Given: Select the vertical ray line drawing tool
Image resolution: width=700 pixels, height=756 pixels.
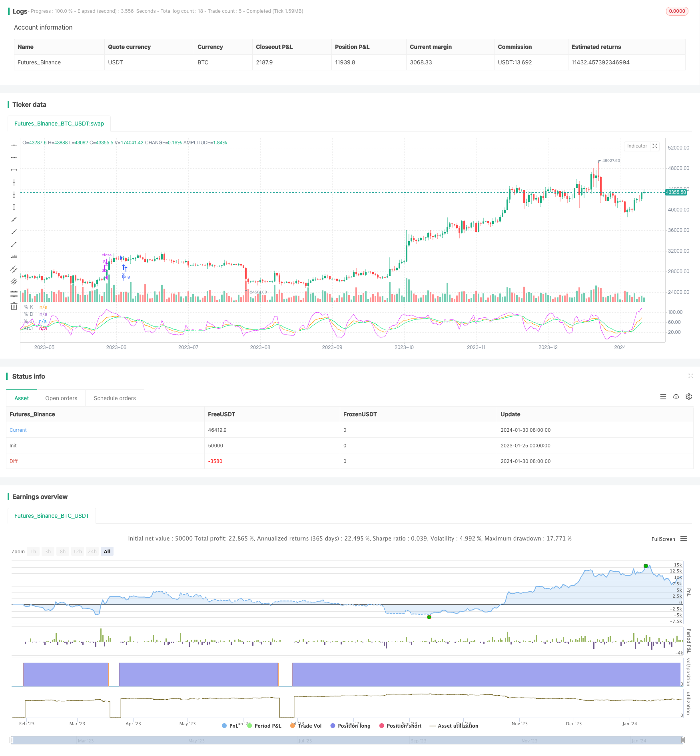Looking at the screenshot, I should [x=14, y=195].
